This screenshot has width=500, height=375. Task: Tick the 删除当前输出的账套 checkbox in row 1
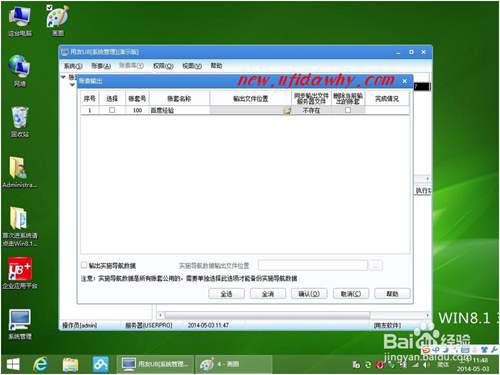pyautogui.click(x=348, y=110)
